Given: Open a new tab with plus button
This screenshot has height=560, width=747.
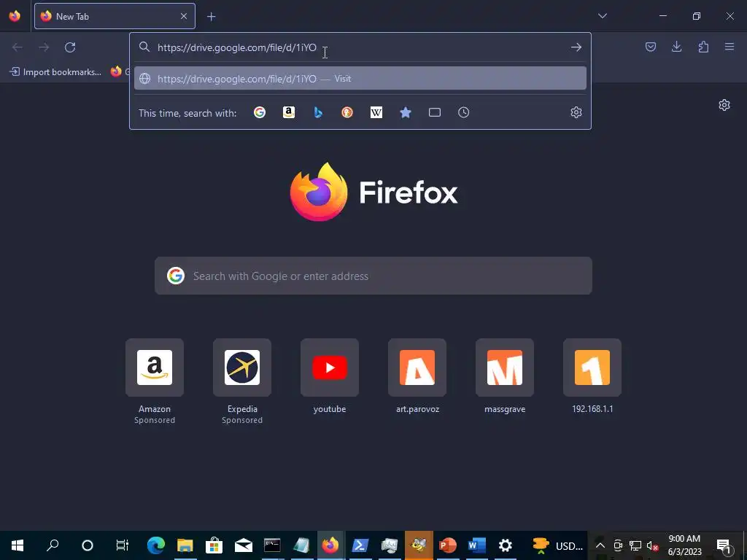Looking at the screenshot, I should (211, 17).
